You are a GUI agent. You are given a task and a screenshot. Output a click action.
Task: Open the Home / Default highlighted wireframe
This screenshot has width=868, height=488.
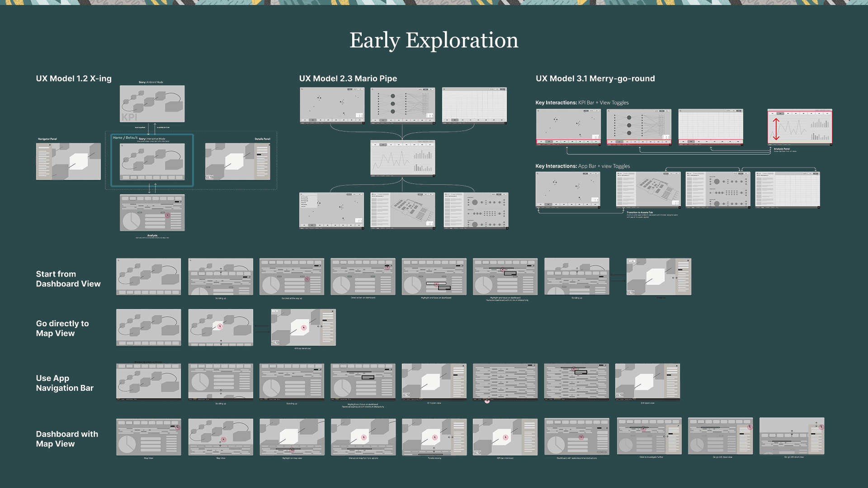click(x=152, y=160)
